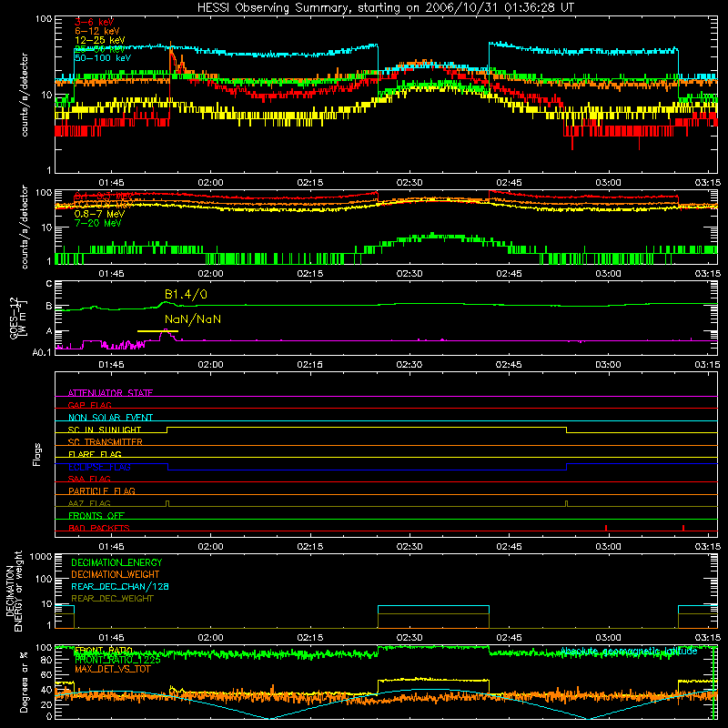Click the PARTICLE_FLAG label
Screen dimensions: 728x728
(x=102, y=490)
